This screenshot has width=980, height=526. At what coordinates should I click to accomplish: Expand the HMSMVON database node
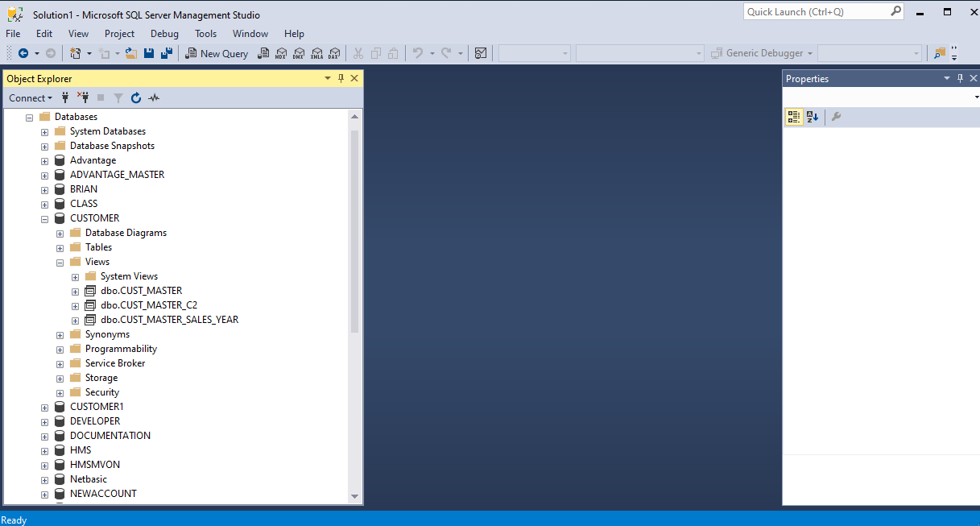coord(45,465)
